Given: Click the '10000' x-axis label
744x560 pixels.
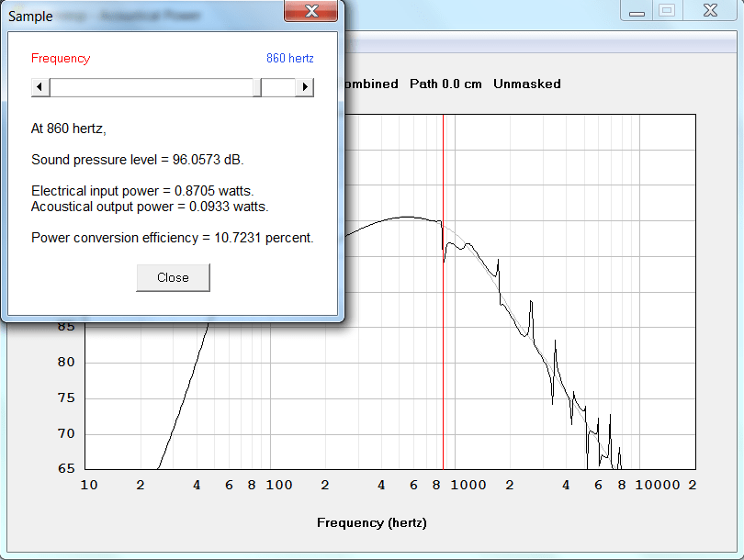Looking at the screenshot, I should (657, 485).
